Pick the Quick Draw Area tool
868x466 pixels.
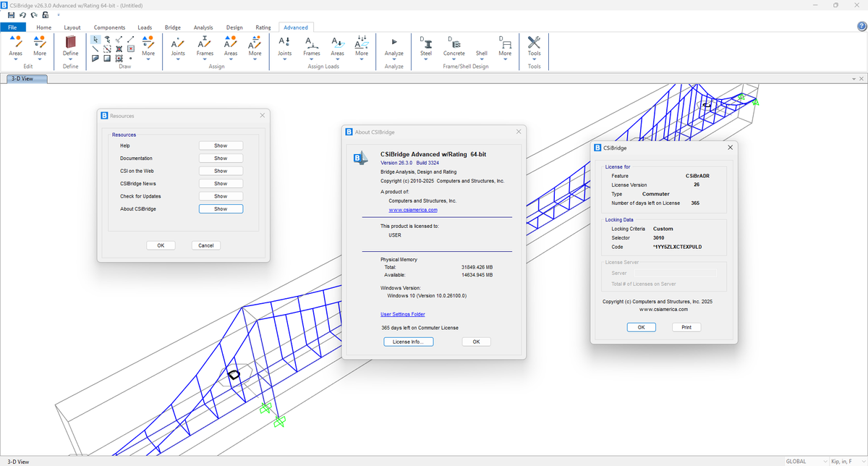tap(119, 59)
